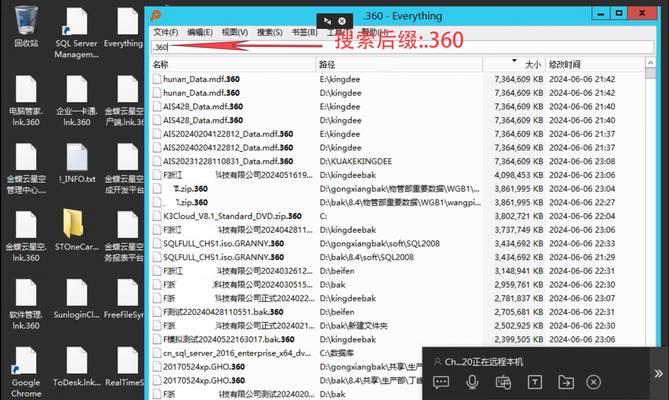Open the Recycle Bin (回收站) desktop icon
The width and height of the screenshot is (669, 400).
[x=26, y=25]
